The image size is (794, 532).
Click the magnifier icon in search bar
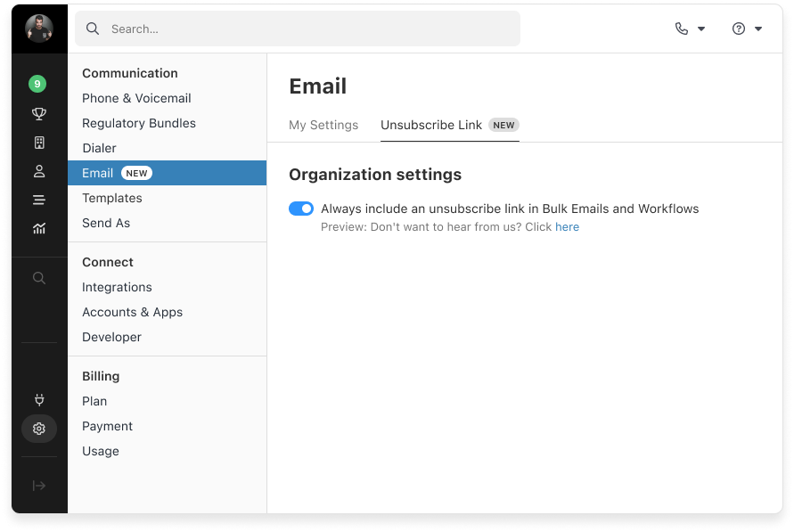click(x=93, y=29)
